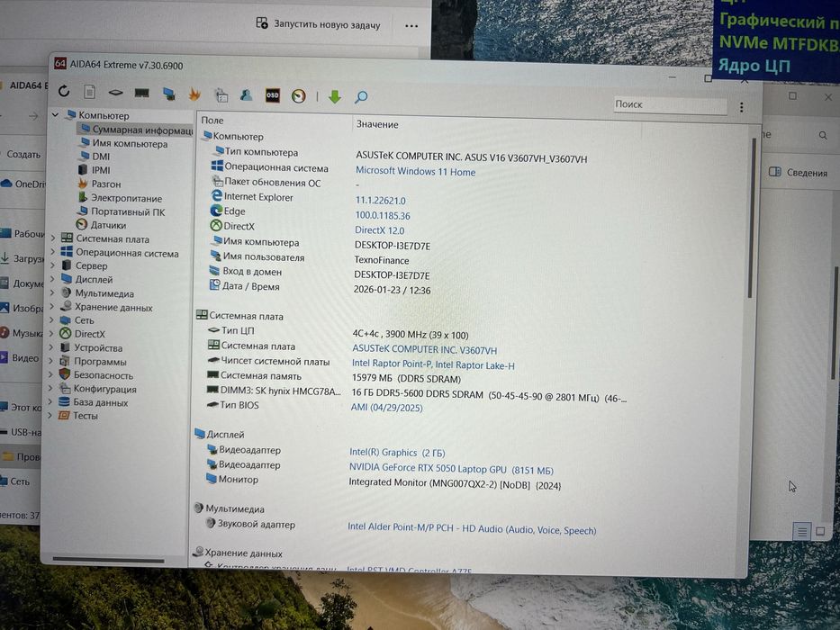
Task: Select the Устройства tree item
Action: click(x=91, y=347)
